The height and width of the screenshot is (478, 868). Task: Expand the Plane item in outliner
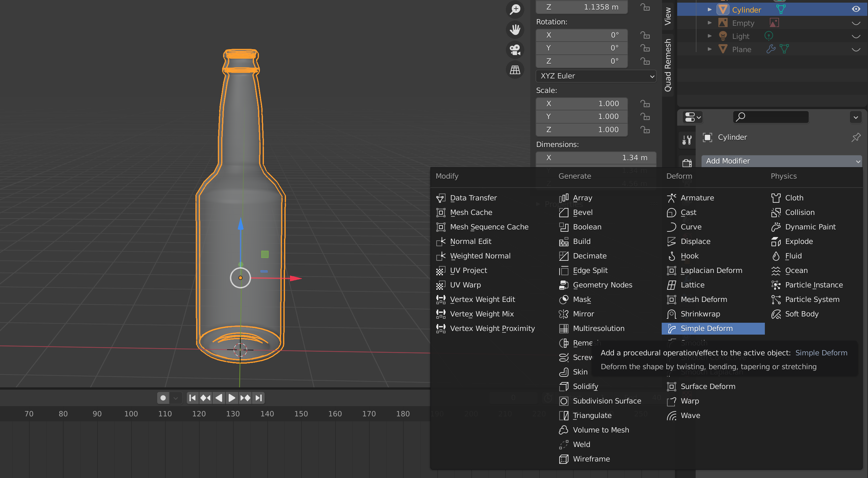tap(709, 49)
